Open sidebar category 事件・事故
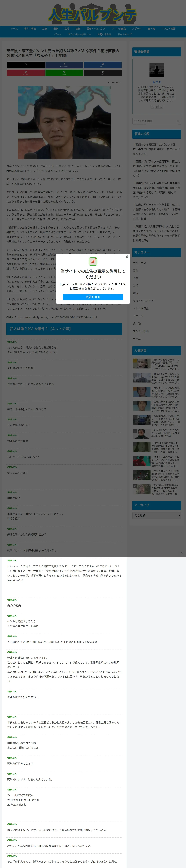186x868 pixels. coord(139,263)
